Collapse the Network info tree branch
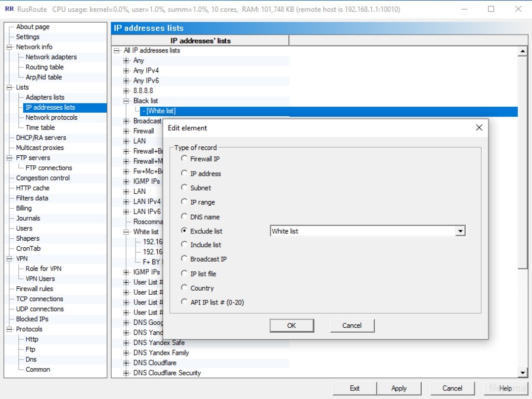The height and width of the screenshot is (399, 532). 9,47
